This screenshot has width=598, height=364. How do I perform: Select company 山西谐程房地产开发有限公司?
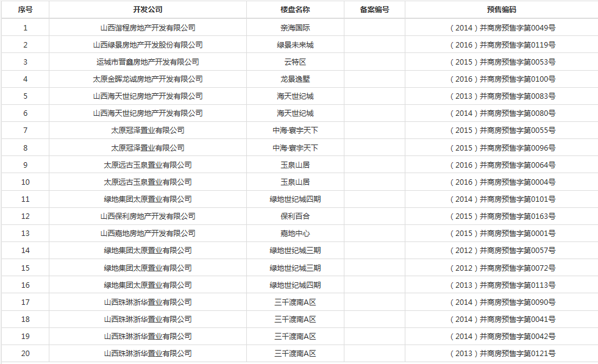(148, 28)
